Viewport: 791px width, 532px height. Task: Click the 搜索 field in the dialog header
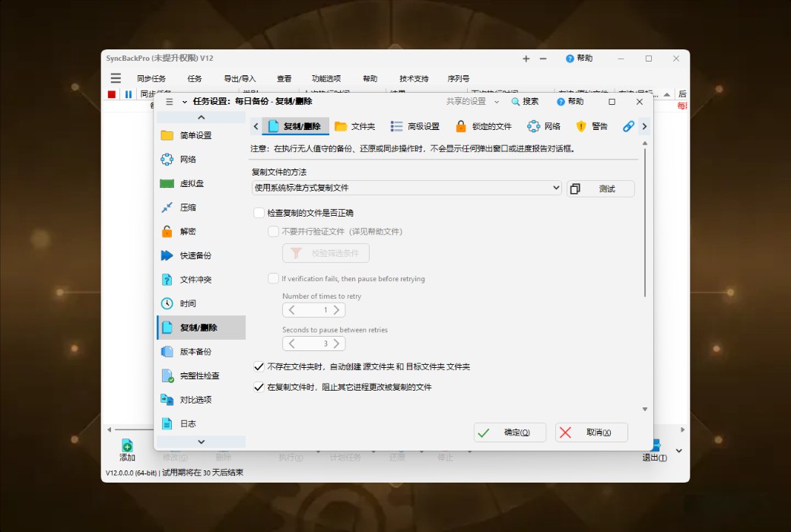[529, 101]
